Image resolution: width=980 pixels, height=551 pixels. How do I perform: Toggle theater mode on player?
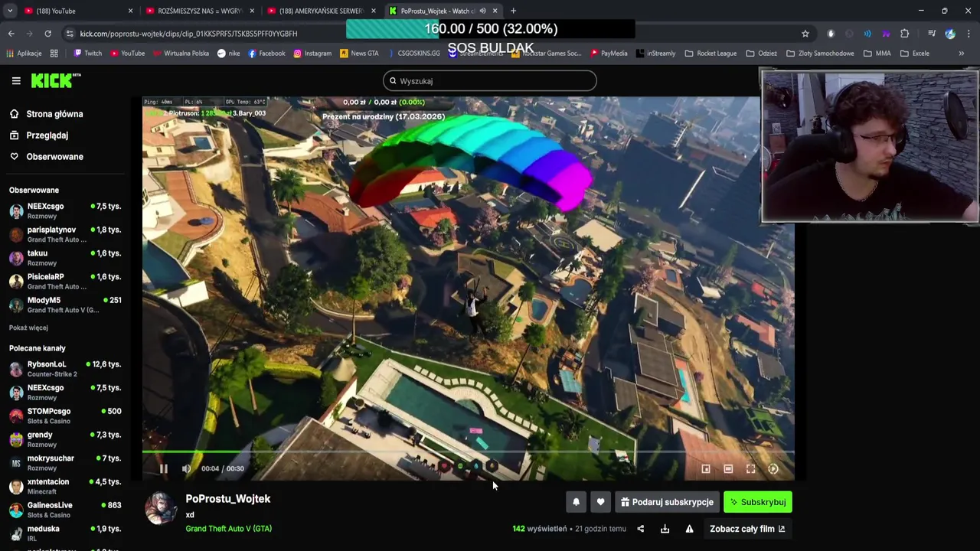pyautogui.click(x=728, y=468)
